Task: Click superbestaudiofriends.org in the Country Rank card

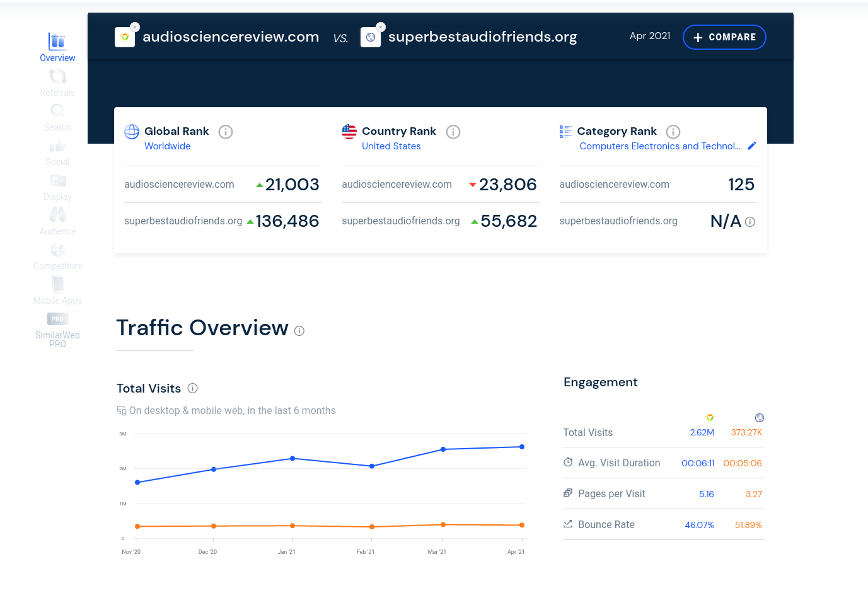Action: tap(401, 221)
